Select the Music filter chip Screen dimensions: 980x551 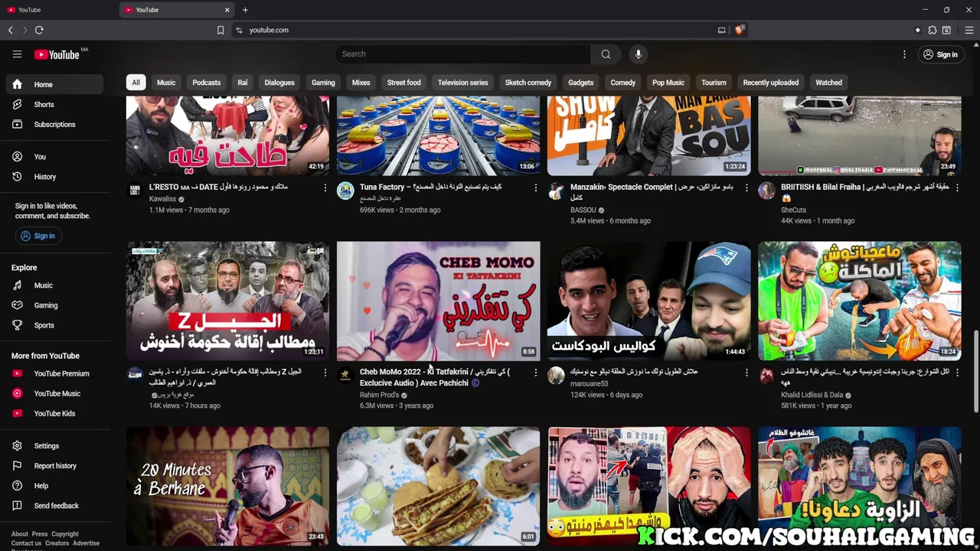point(166,83)
